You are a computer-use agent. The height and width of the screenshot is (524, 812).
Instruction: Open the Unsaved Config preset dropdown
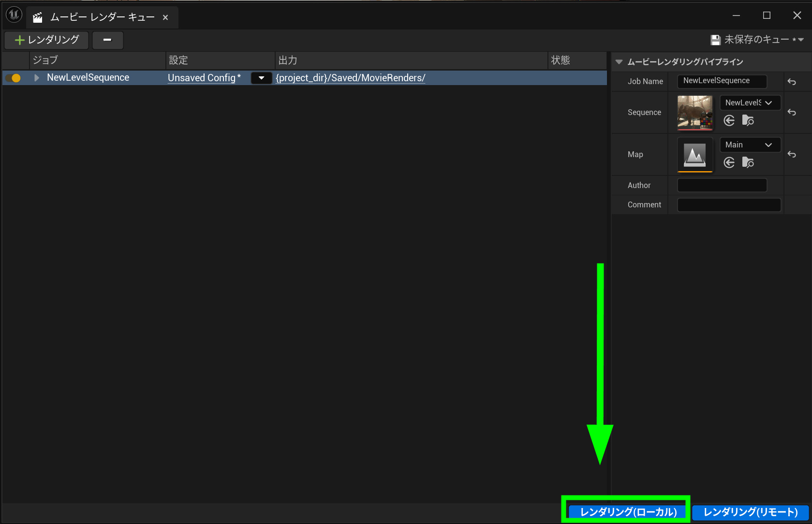pyautogui.click(x=261, y=78)
